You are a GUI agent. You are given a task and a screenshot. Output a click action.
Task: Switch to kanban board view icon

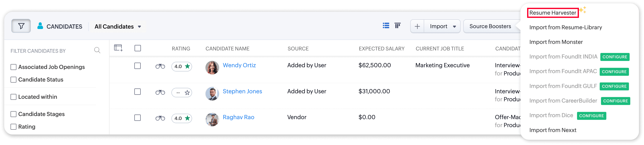pos(397,26)
